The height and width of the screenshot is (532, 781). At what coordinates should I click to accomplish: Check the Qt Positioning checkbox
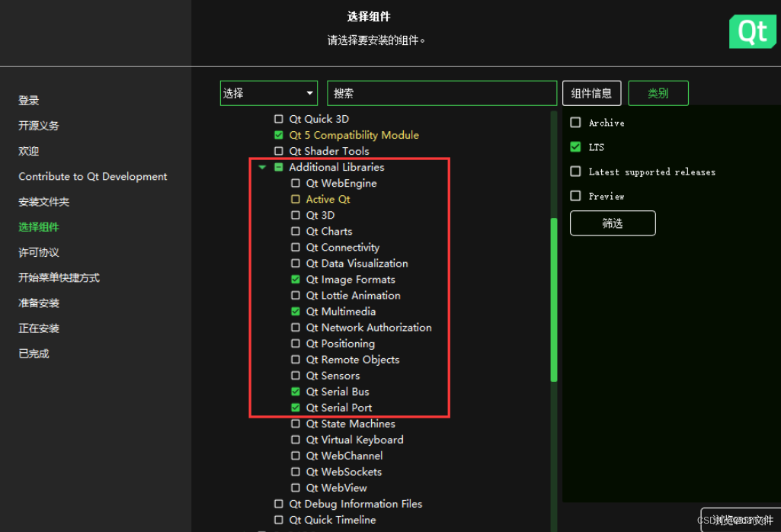[x=296, y=344]
